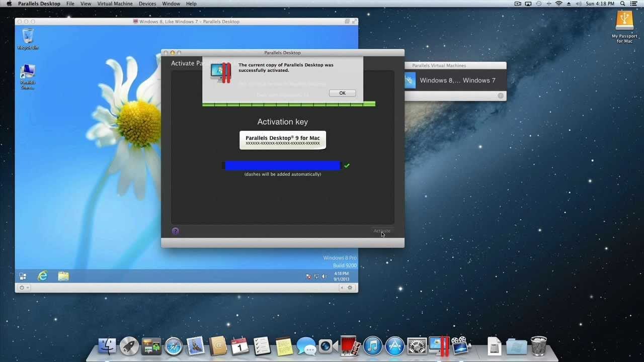The image size is (644, 362).
Task: Select the Windows 8 virtual machine thumbnail
Action: pyautogui.click(x=410, y=80)
